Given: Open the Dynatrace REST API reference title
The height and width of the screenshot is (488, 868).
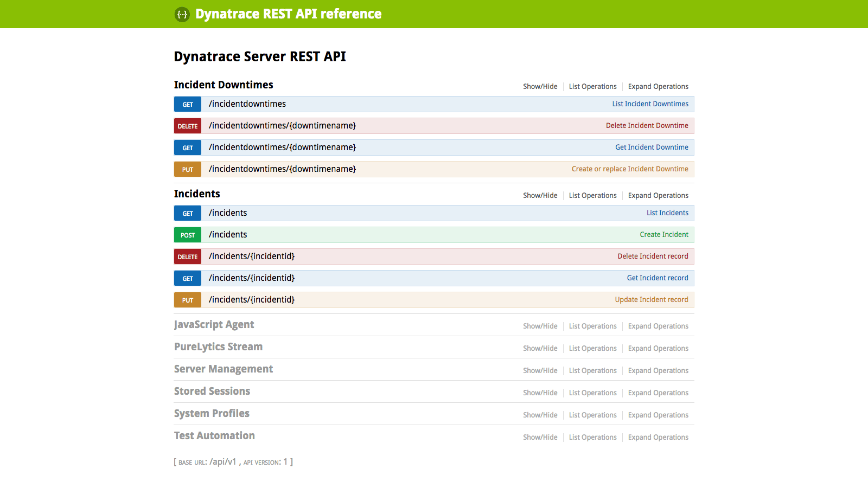Looking at the screenshot, I should pyautogui.click(x=288, y=14).
